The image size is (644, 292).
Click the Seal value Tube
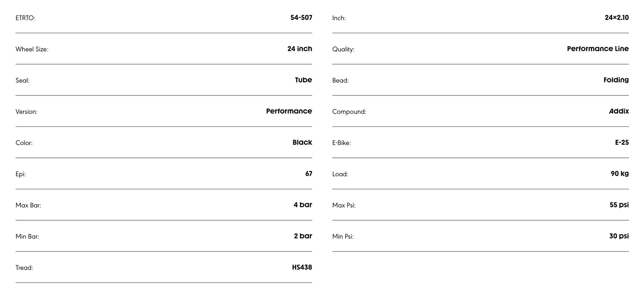click(303, 80)
